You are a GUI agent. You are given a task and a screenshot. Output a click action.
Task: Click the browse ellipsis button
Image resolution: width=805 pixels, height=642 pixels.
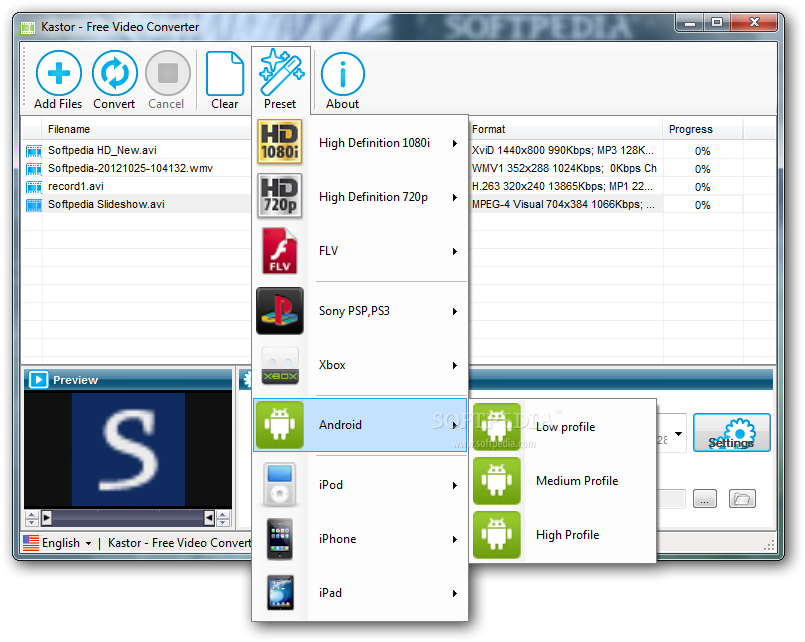pos(704,498)
